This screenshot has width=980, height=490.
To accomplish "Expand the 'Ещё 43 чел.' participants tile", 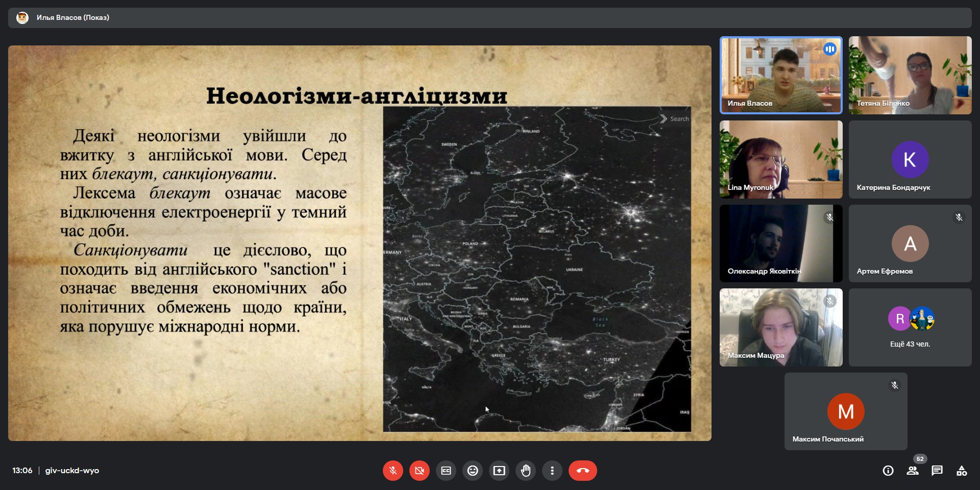I will (910, 327).
